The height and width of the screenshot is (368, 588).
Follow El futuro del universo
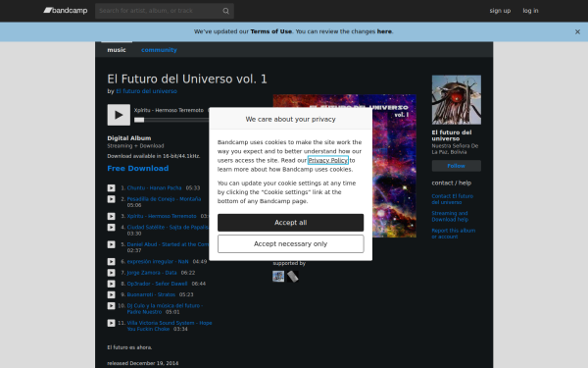pyautogui.click(x=457, y=166)
